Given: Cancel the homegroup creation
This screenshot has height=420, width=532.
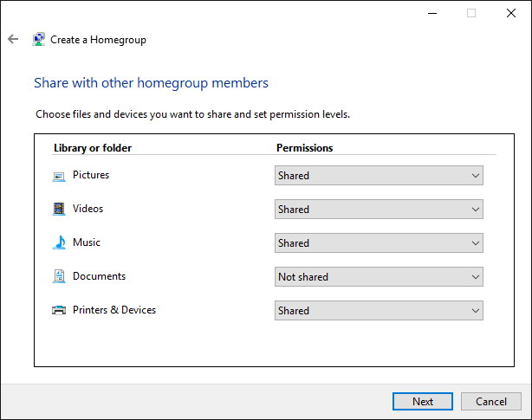Looking at the screenshot, I should 491,401.
